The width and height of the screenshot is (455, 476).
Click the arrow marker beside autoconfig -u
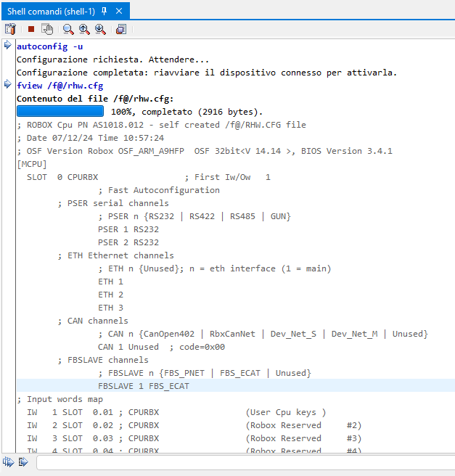coord(7,45)
